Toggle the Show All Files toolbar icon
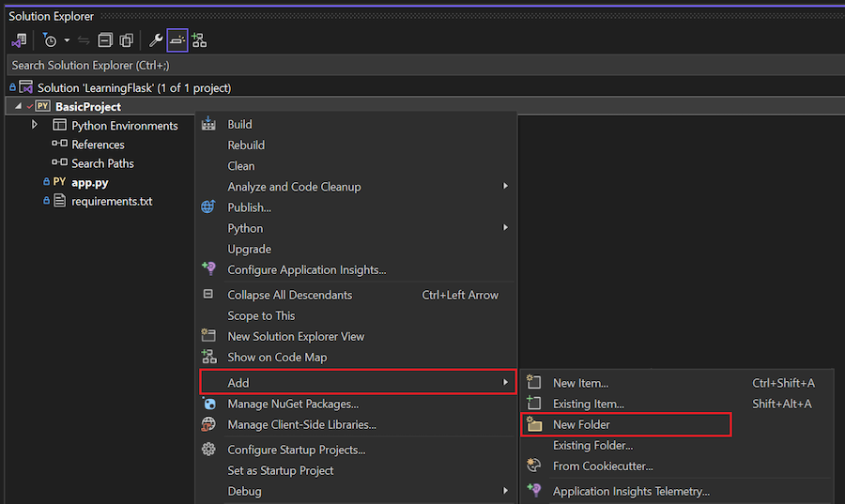The height and width of the screenshot is (504, 845). [x=126, y=40]
